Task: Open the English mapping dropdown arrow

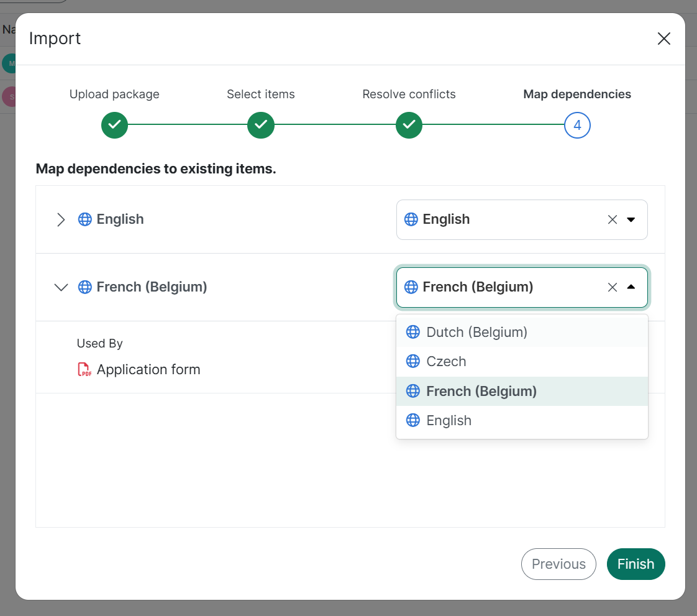Action: pyautogui.click(x=631, y=219)
